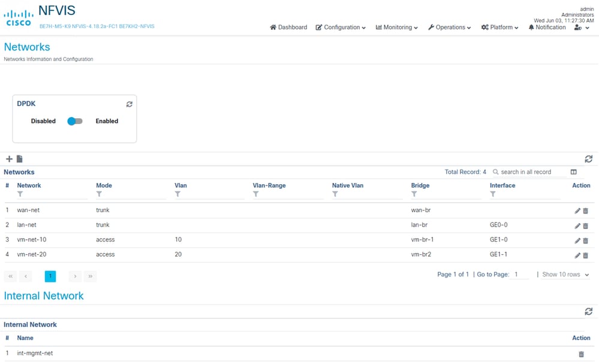Screen dimensions: 599x364
Task: Delete the int-mgmt-net internal network
Action: click(x=581, y=354)
